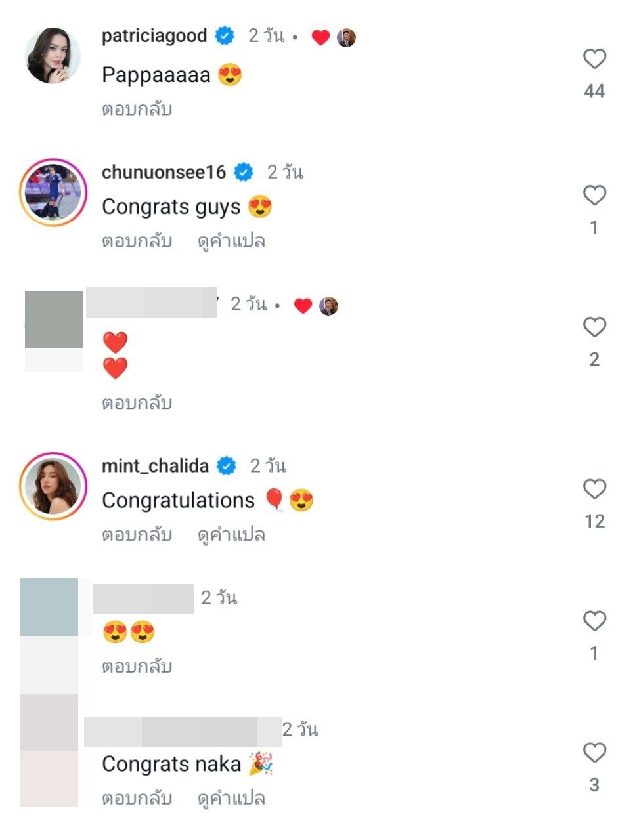The image size is (637, 840).
Task: Click the heart reaction next to patriciagood's timestamp
Action: (321, 37)
